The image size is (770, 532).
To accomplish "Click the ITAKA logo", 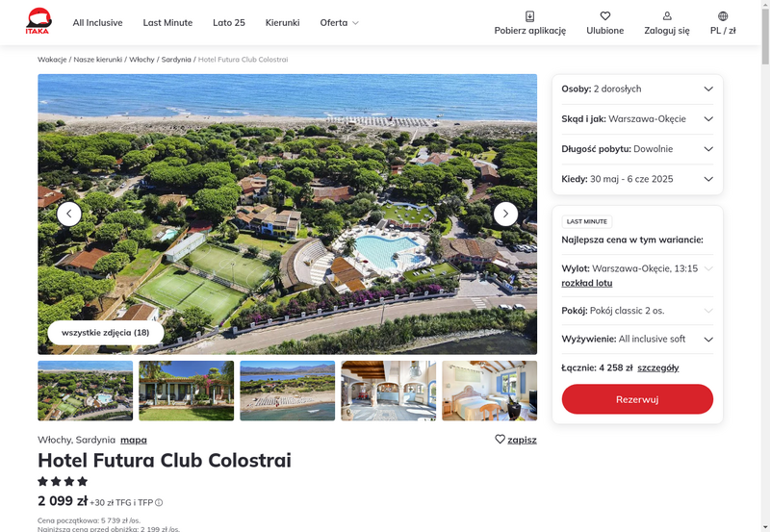I will 38,21.
